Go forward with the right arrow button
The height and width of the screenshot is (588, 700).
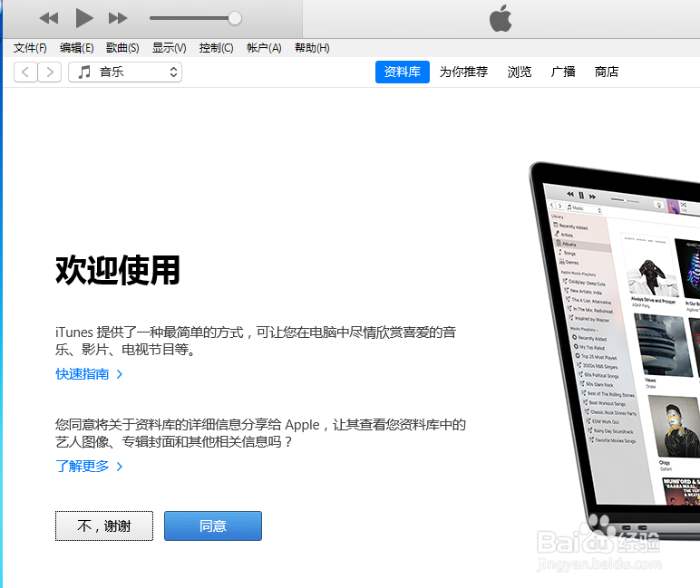50,72
